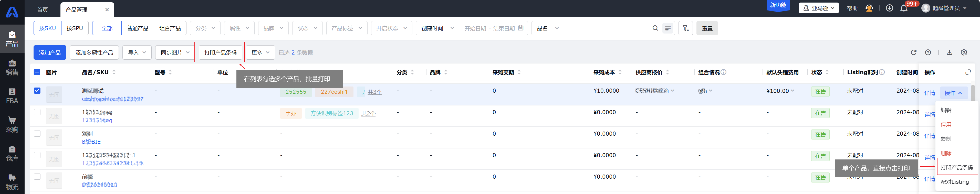Click the export download icon in toolbar
This screenshot has height=194, width=980.
pyautogui.click(x=949, y=52)
